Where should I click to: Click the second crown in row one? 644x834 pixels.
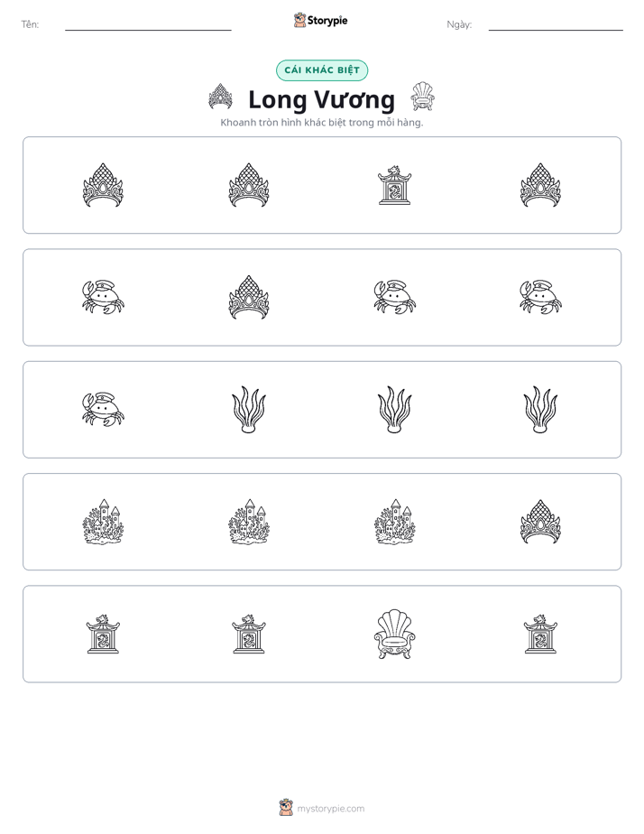249,185
